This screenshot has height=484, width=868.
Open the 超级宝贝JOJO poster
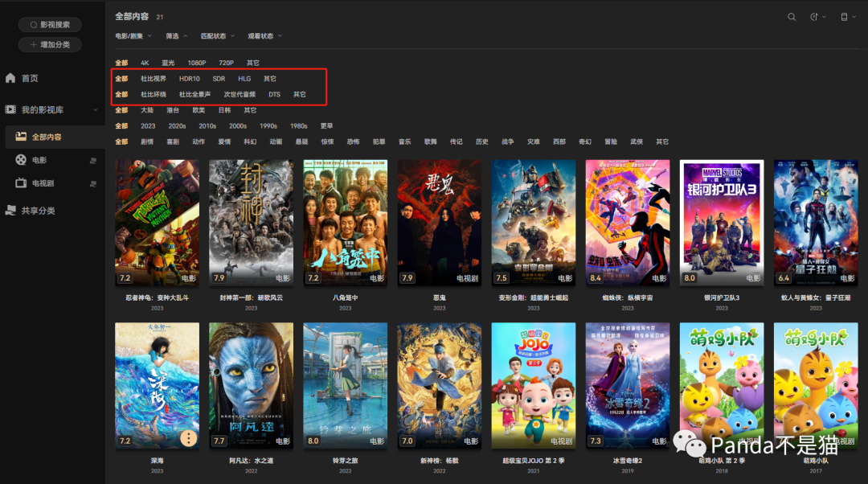534,385
